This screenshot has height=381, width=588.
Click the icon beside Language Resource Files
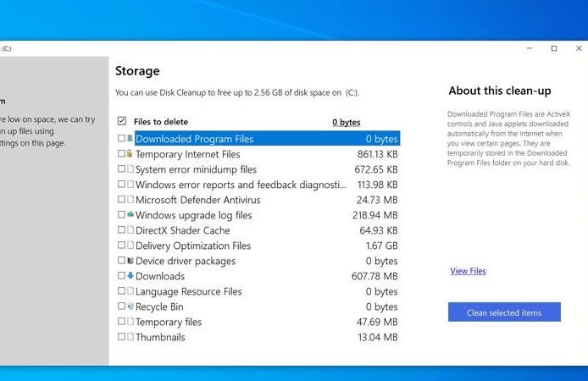tap(130, 290)
